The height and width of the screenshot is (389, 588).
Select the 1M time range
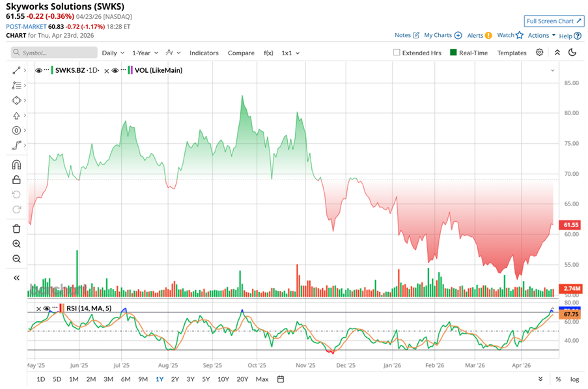click(x=74, y=379)
